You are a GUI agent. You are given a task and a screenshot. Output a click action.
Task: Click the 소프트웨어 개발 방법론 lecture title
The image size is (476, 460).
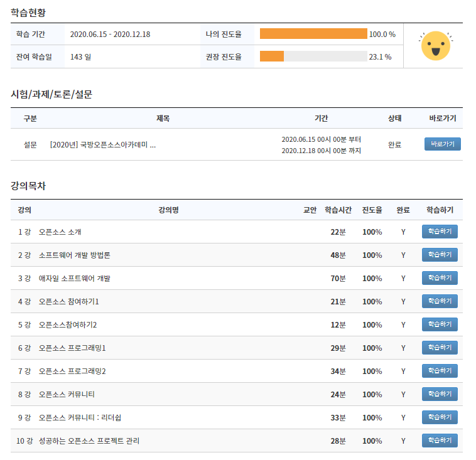click(x=74, y=255)
